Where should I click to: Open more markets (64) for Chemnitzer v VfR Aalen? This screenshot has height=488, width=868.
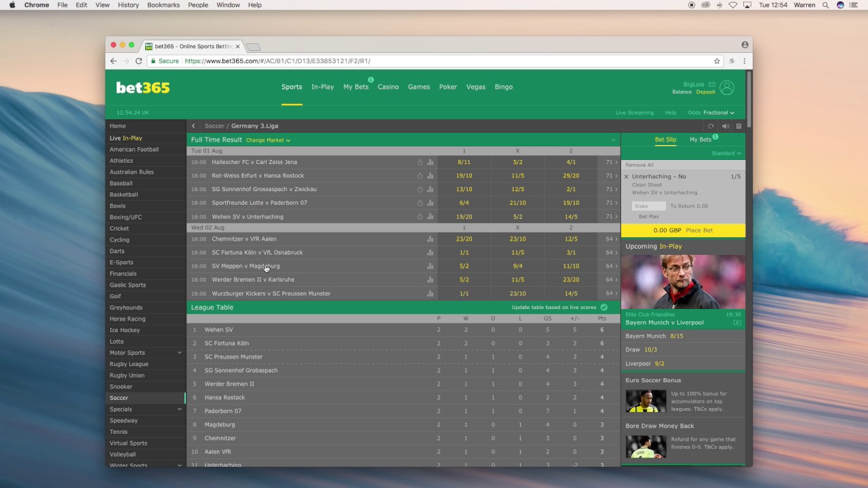click(x=612, y=239)
